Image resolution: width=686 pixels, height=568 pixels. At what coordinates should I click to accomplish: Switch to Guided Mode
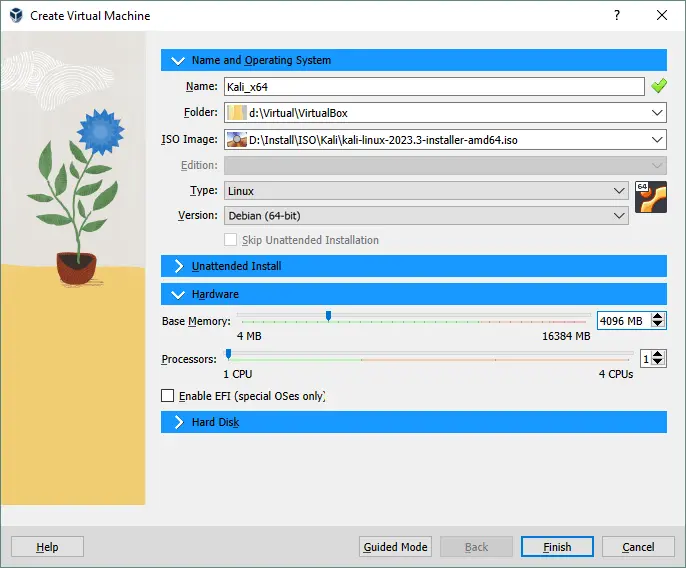[395, 547]
